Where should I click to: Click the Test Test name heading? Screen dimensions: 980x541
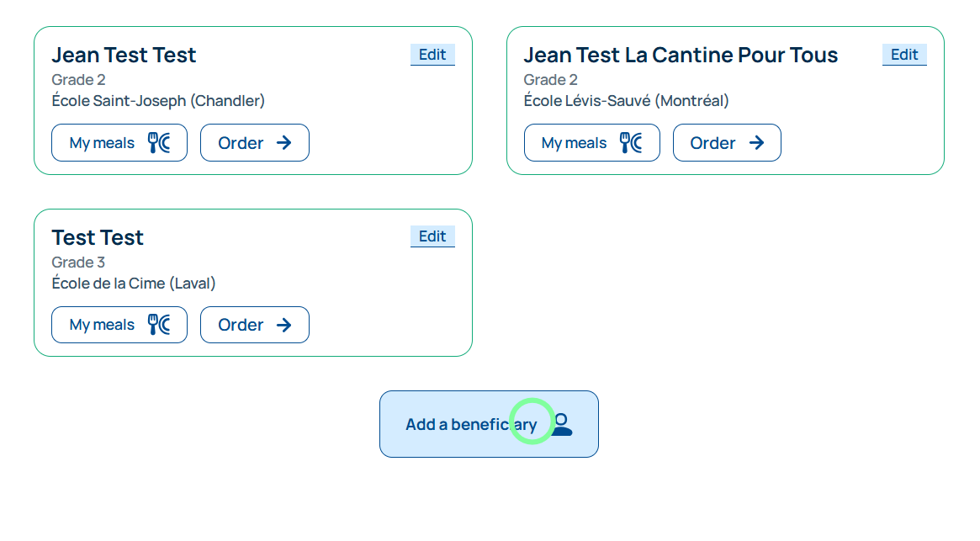(98, 237)
